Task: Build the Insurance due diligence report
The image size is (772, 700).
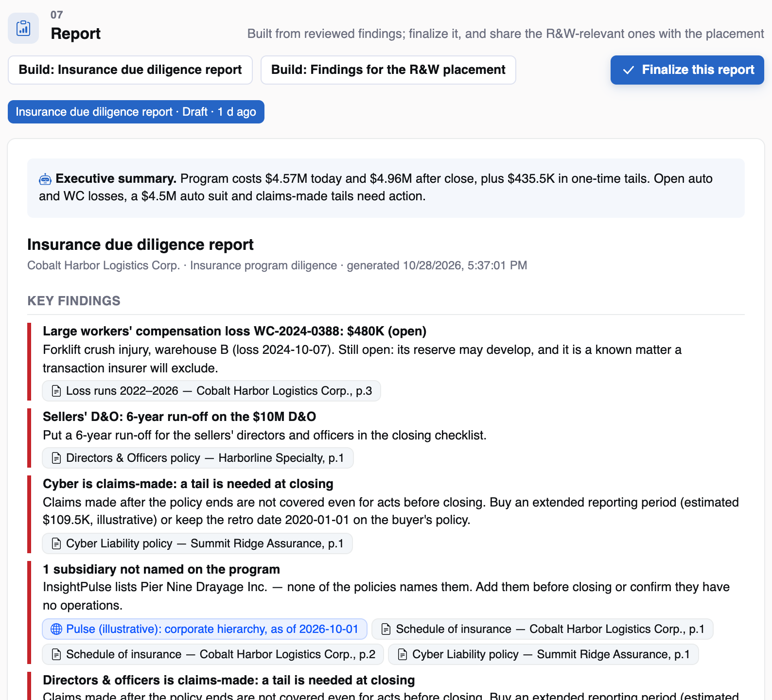Action: pos(130,70)
